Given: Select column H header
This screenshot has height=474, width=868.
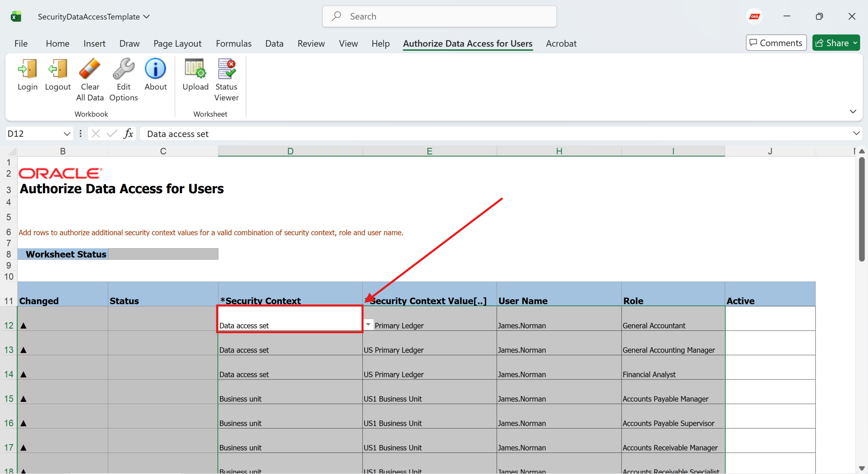Looking at the screenshot, I should (559, 151).
